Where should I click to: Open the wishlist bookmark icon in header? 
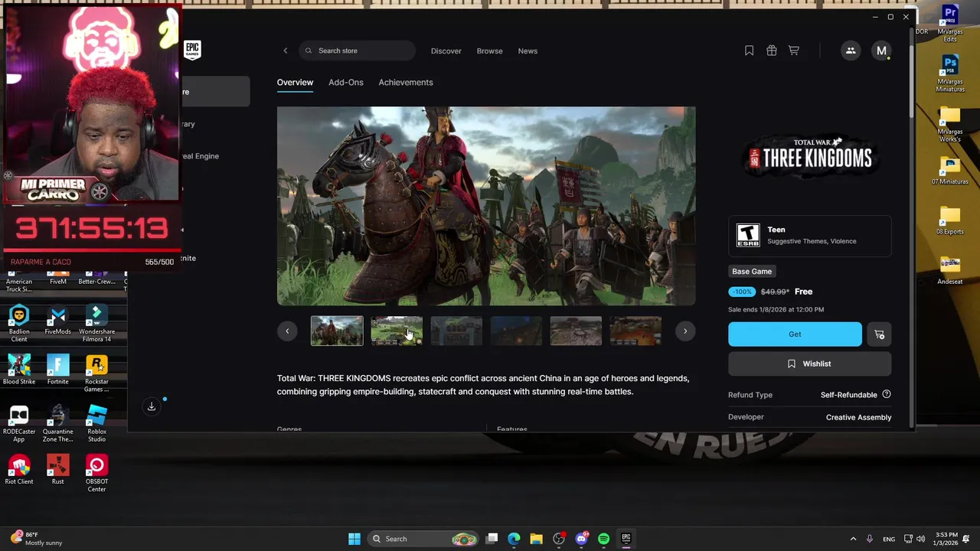click(749, 51)
